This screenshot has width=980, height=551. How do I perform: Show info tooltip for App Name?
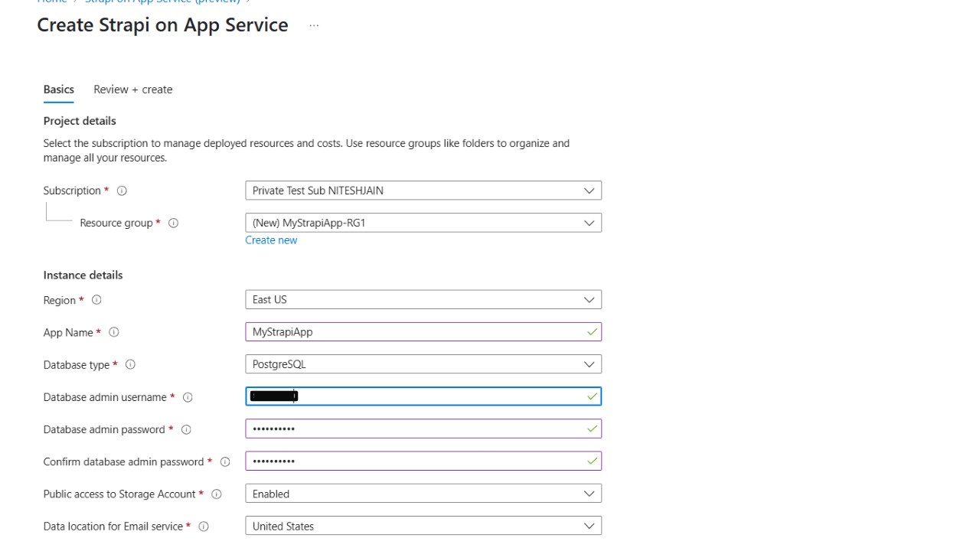click(114, 332)
